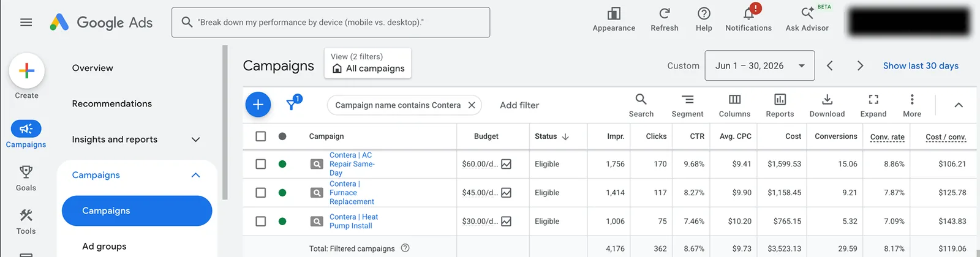
Task: Download the campaigns table
Action: coord(827,105)
